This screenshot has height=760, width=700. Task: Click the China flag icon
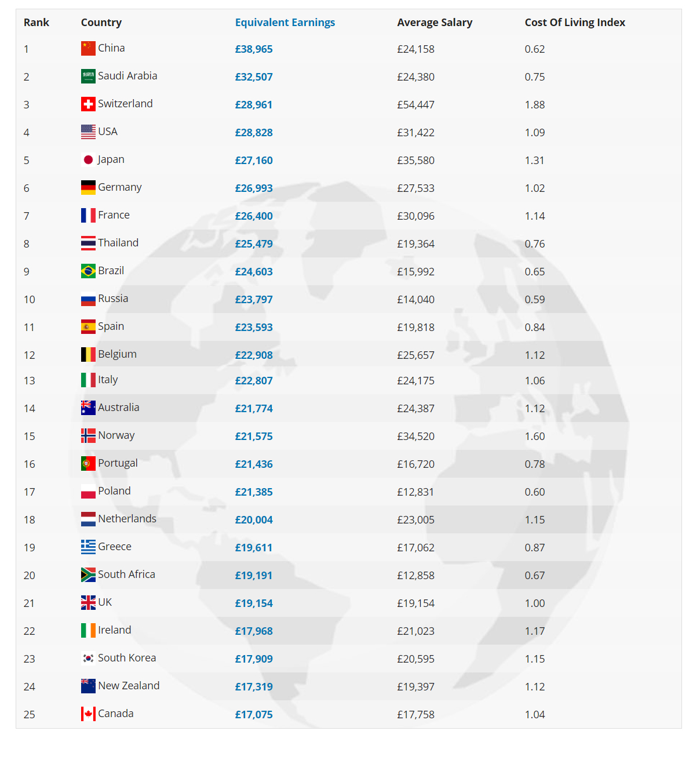(88, 48)
